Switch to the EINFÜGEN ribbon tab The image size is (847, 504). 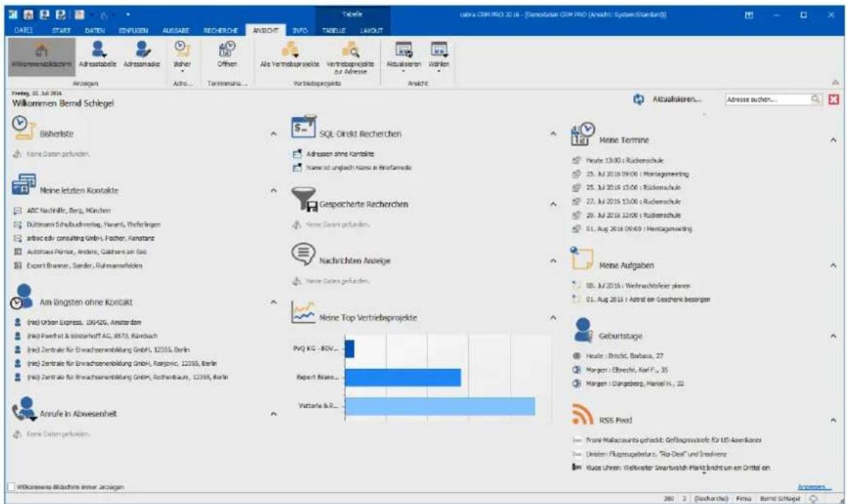point(134,30)
